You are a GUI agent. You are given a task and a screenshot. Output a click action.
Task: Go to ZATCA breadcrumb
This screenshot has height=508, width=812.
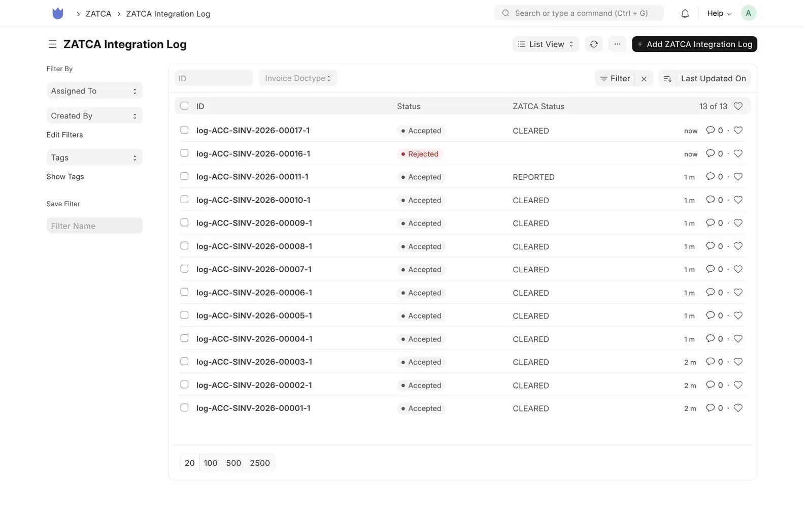click(x=98, y=14)
